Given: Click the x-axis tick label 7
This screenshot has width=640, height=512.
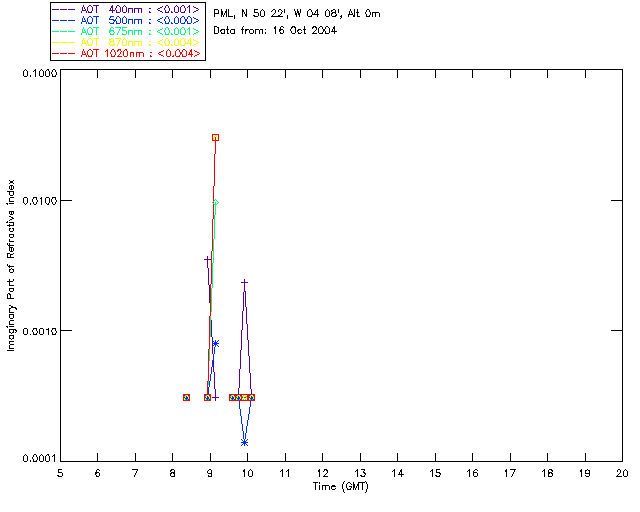Looking at the screenshot, I should click(x=135, y=473).
